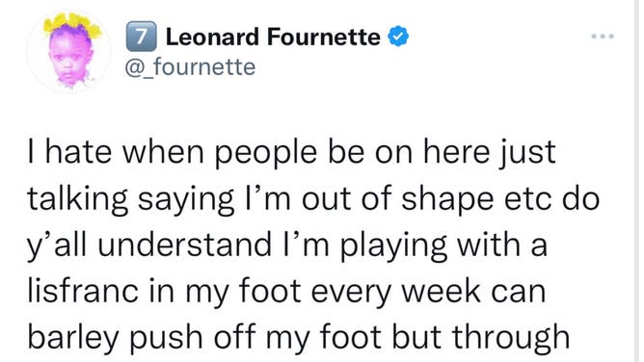The height and width of the screenshot is (362, 644).
Task: Open Leonard Fournette's profile picture
Action: point(69,51)
